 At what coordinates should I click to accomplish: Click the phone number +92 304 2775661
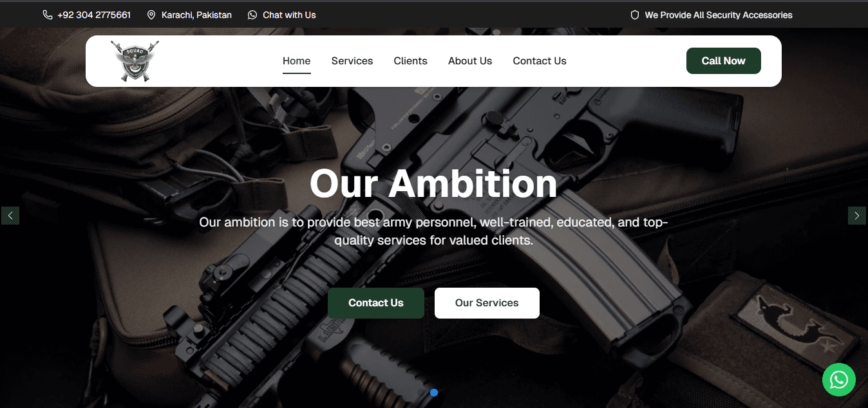94,15
